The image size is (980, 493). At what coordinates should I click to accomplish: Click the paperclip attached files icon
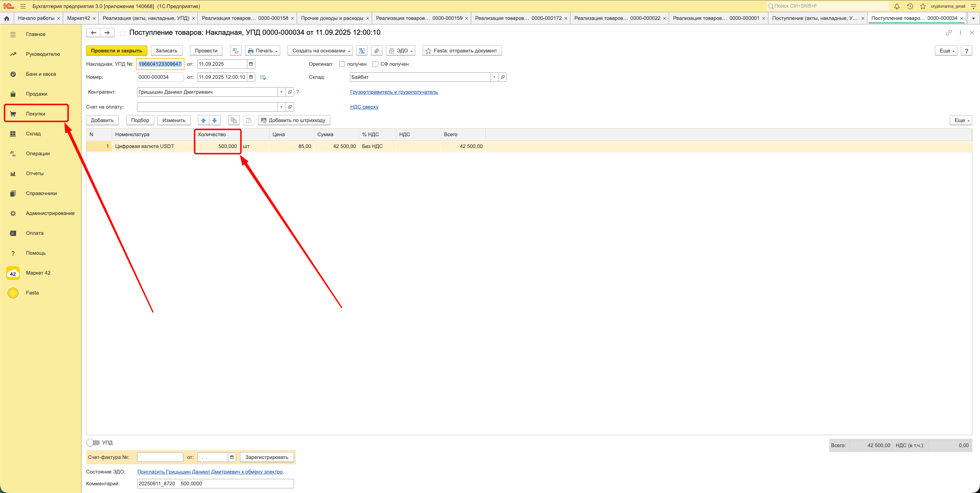(x=377, y=50)
